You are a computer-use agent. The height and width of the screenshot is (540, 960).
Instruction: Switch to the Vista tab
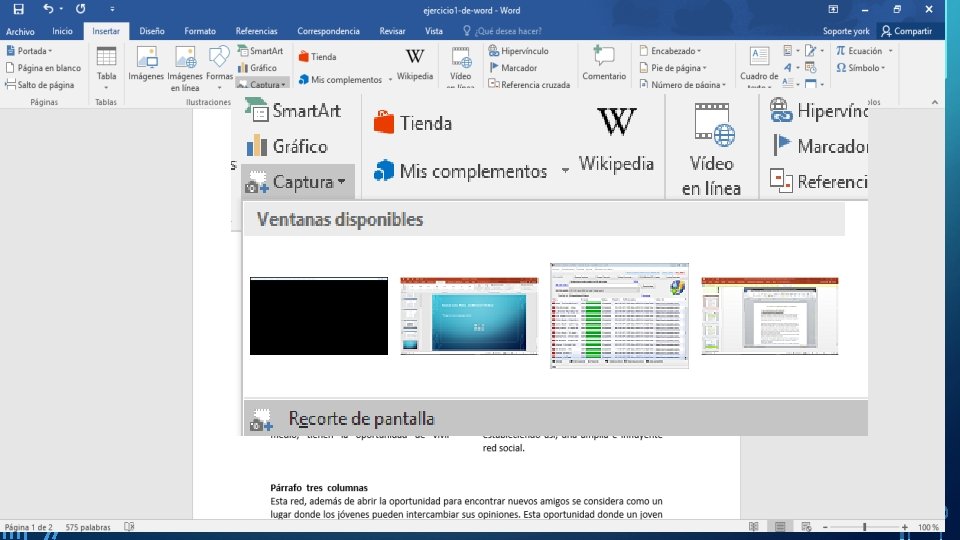[x=433, y=31]
